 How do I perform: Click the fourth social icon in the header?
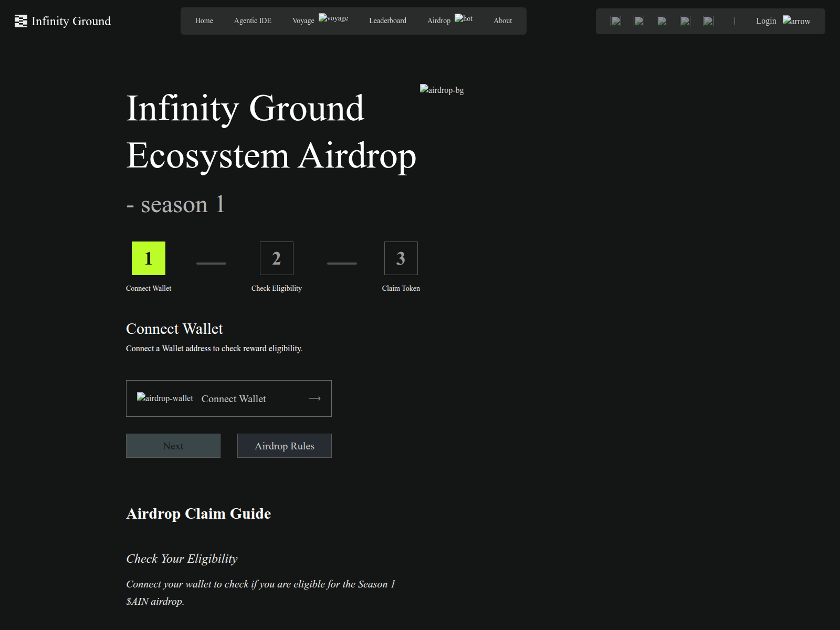pyautogui.click(x=685, y=21)
